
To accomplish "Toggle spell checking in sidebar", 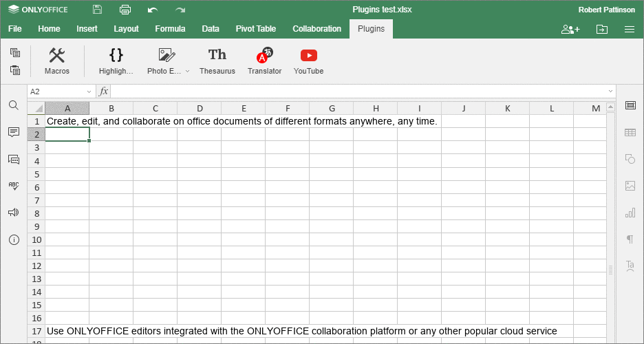I will (14, 186).
